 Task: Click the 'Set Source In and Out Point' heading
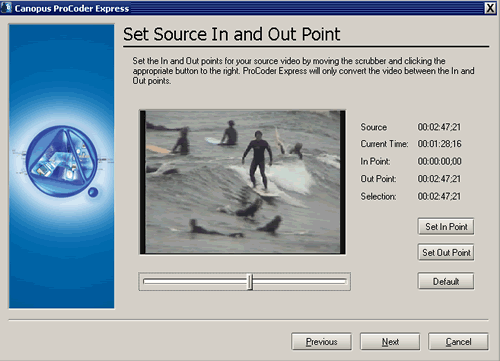(232, 34)
